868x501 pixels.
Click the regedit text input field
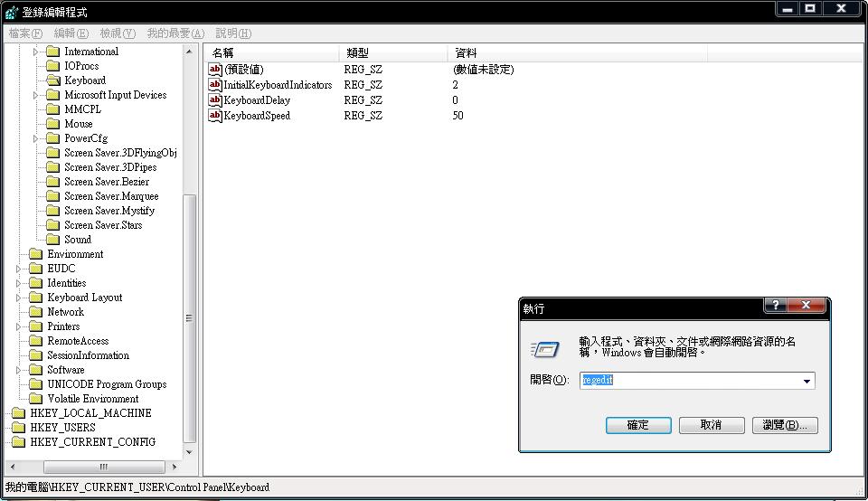(x=687, y=382)
